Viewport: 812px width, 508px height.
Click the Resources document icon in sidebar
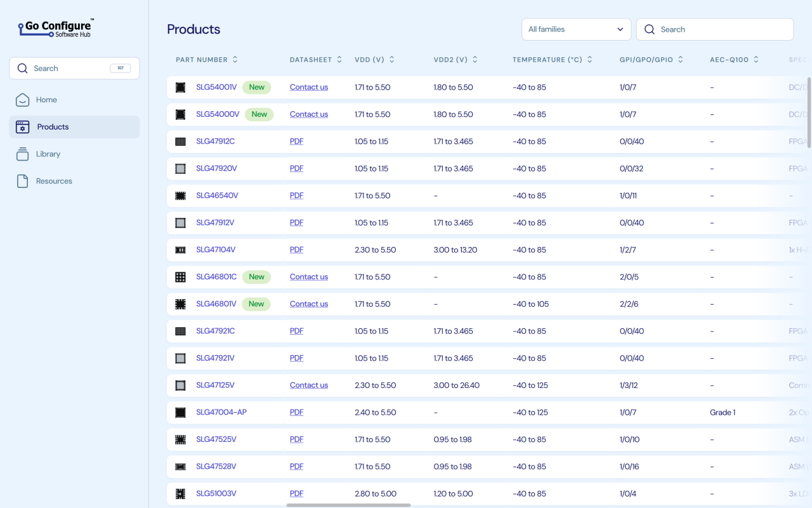click(x=22, y=181)
